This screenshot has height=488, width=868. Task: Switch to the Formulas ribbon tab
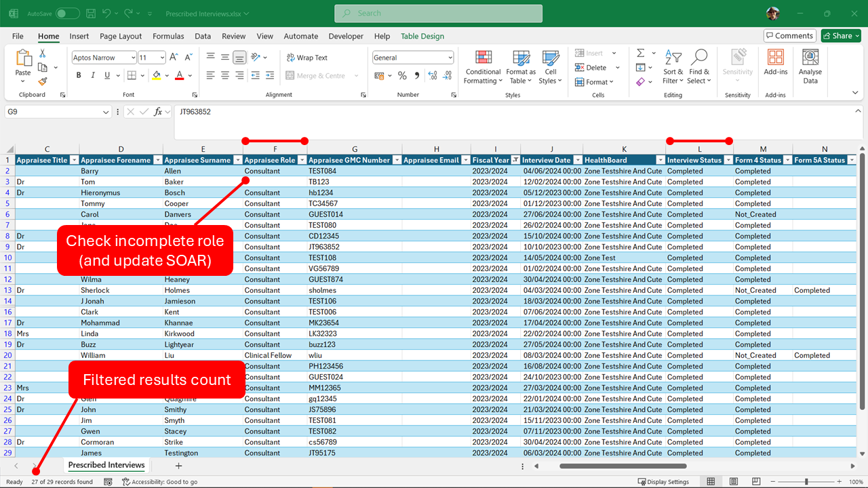tap(168, 36)
